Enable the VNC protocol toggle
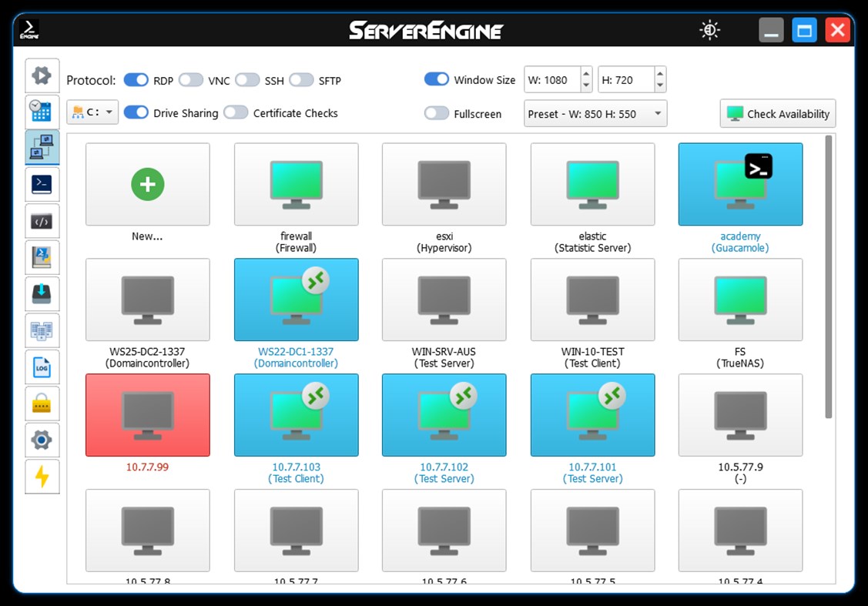Screen dimensions: 868x606 [x=191, y=79]
